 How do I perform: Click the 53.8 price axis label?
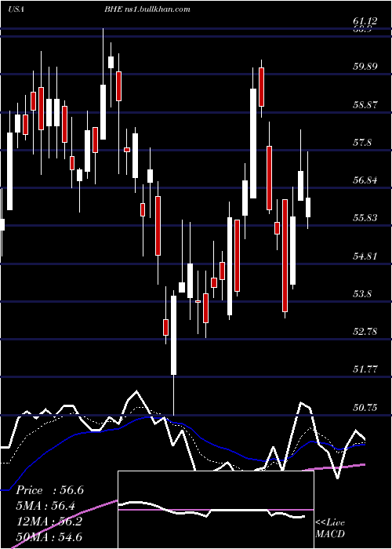coord(362,294)
